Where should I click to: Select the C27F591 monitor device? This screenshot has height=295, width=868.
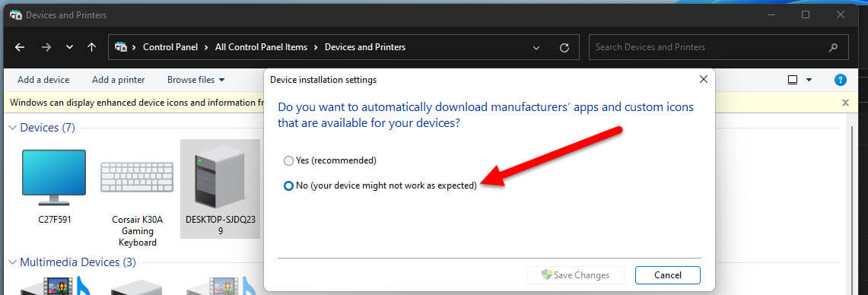click(54, 186)
